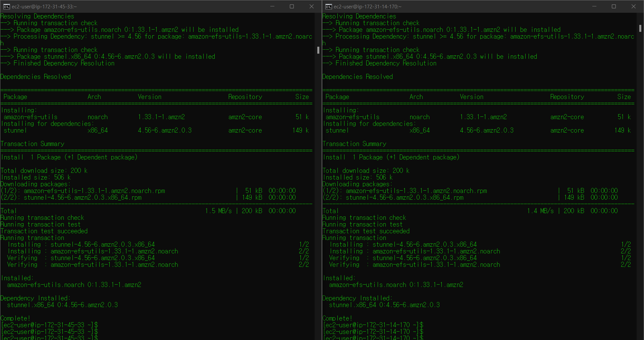644x340 pixels.
Task: Click 'amazon-efs-utils' package row in right terminal table
Action: [478, 117]
